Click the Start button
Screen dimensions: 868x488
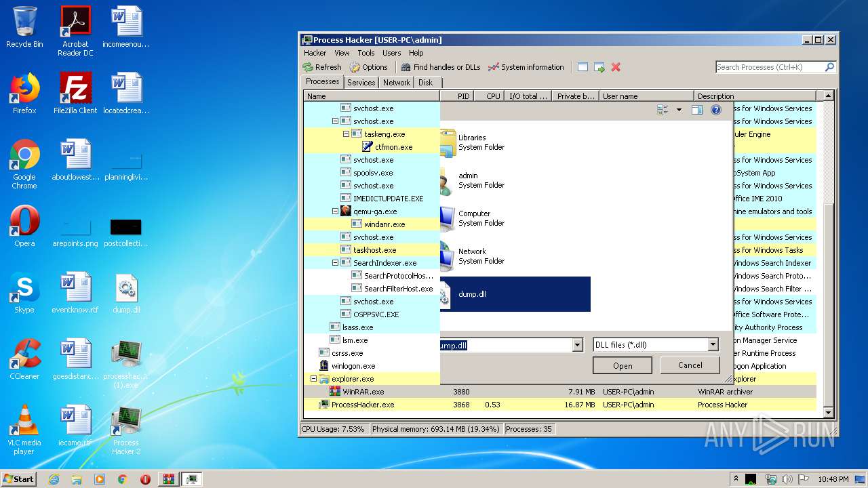click(x=18, y=479)
